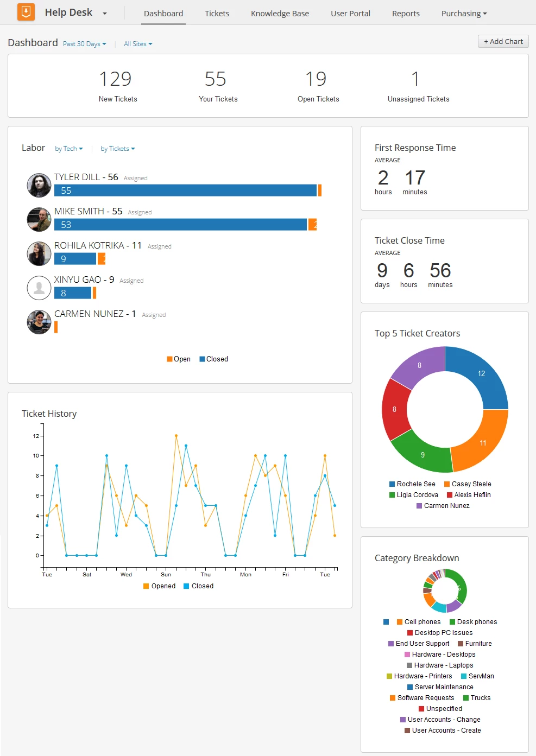
Task: Open the User Portal tab
Action: (351, 14)
